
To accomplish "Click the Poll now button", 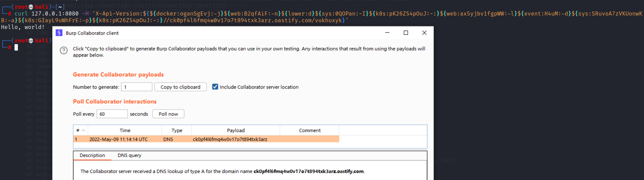I will (x=168, y=114).
